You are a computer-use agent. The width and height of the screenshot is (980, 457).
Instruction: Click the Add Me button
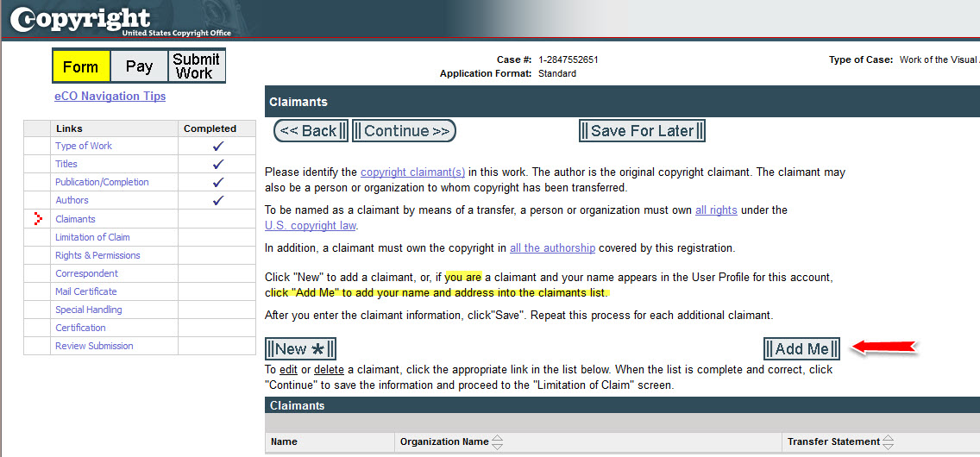pos(801,348)
